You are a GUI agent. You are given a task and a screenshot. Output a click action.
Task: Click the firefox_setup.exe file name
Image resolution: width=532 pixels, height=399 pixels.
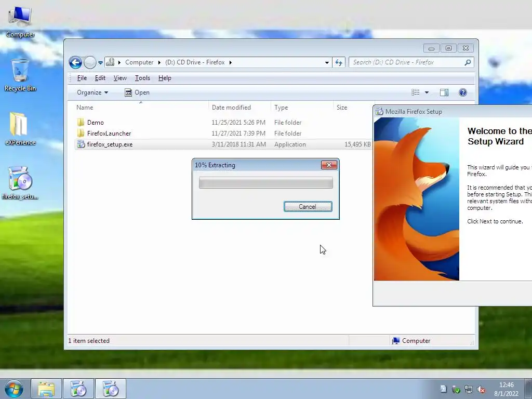coord(110,144)
